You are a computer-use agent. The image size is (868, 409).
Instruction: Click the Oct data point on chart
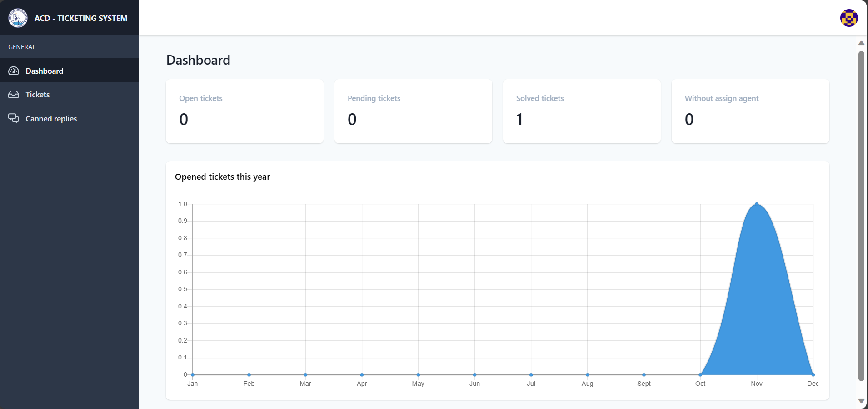[700, 374]
